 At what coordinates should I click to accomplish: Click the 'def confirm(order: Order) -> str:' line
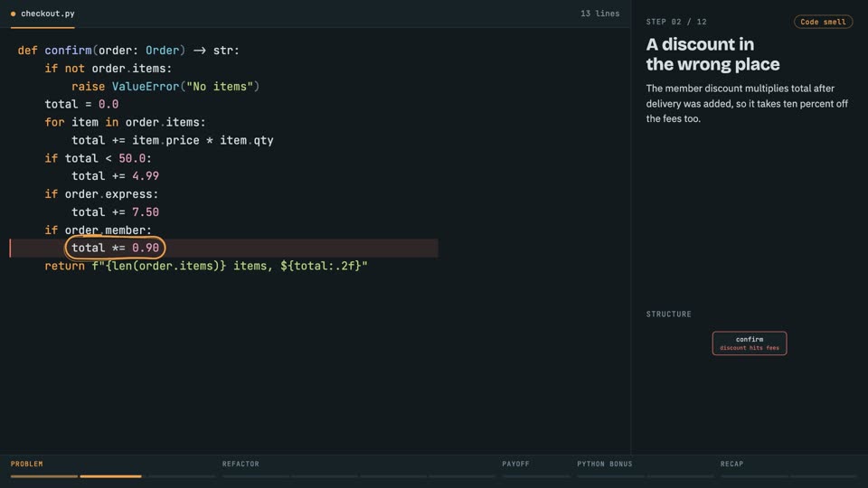coord(128,51)
